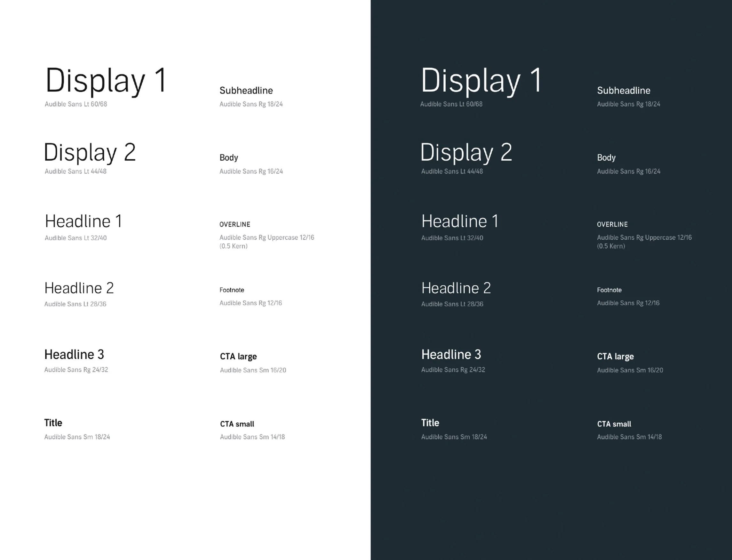Screen dimensions: 732x560
Task: Click 'CTA large' on the white panel
Action: point(239,357)
